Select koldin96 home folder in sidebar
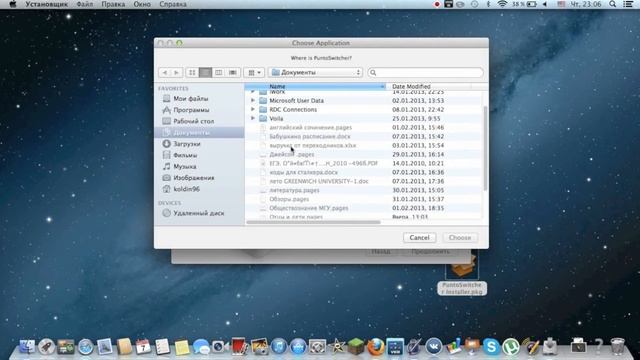This screenshot has height=360, width=640. 200,189
